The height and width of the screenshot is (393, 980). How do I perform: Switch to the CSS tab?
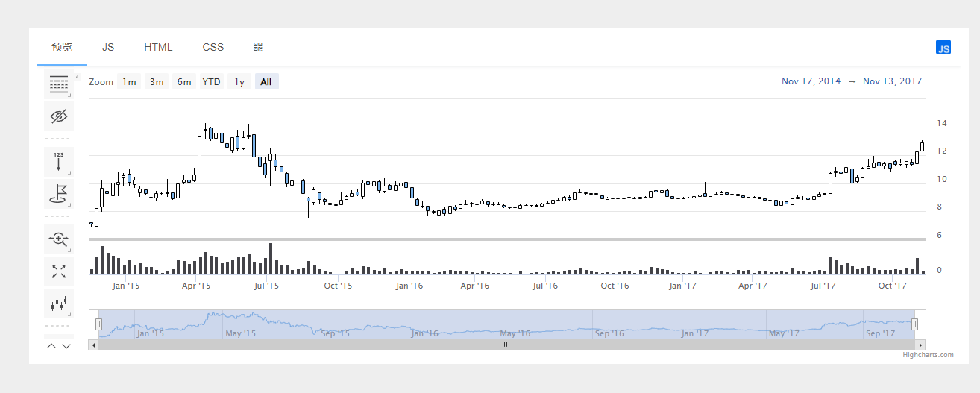pyautogui.click(x=213, y=47)
